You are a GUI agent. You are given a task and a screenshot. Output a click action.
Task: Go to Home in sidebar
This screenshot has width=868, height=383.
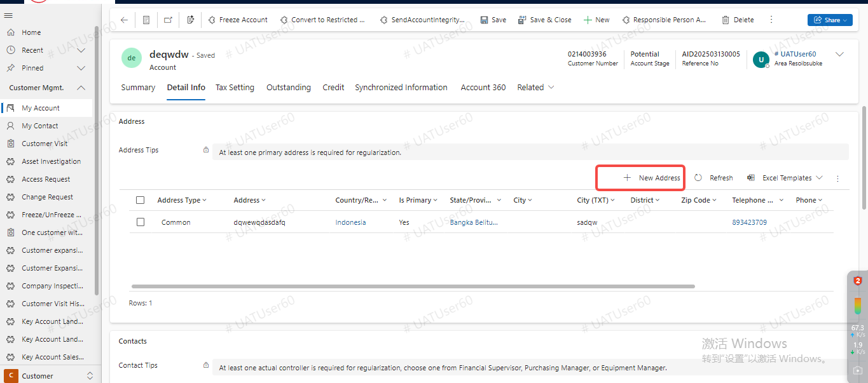31,32
